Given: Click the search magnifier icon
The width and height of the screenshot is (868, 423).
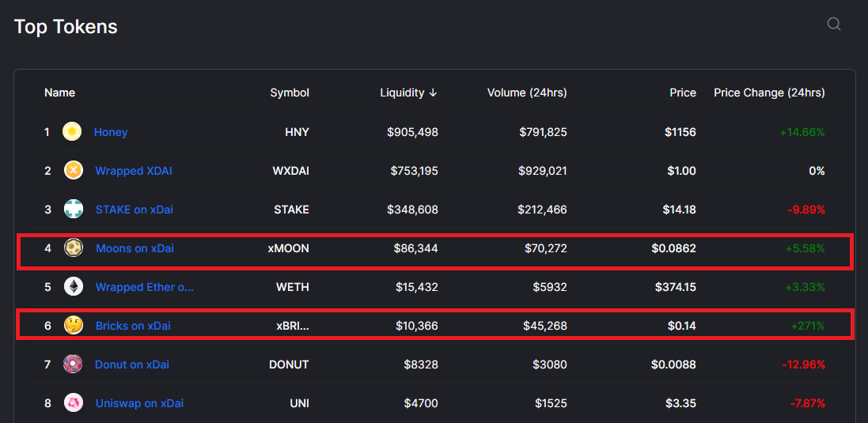Looking at the screenshot, I should (x=833, y=24).
